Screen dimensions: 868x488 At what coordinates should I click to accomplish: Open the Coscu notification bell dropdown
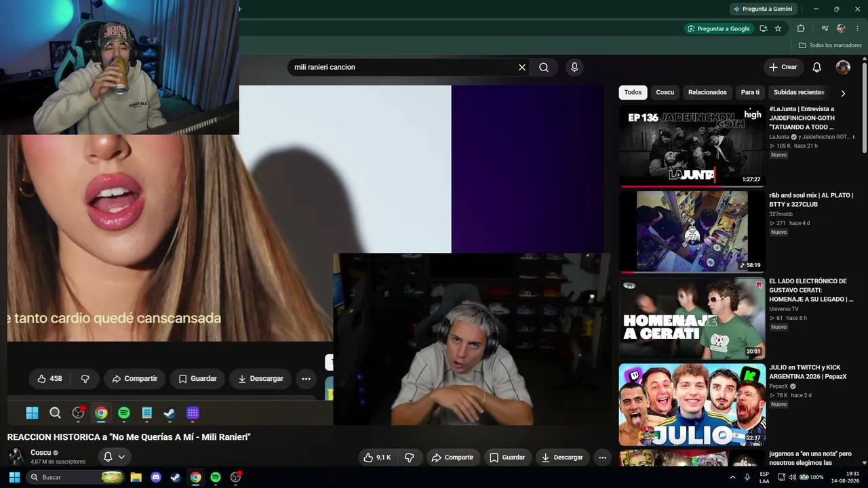114,457
